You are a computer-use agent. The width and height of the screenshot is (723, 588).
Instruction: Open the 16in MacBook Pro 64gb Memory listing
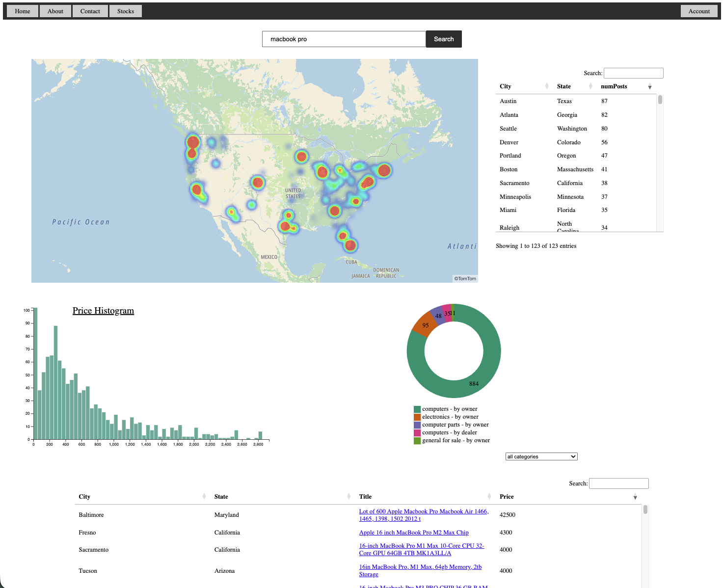(x=420, y=570)
